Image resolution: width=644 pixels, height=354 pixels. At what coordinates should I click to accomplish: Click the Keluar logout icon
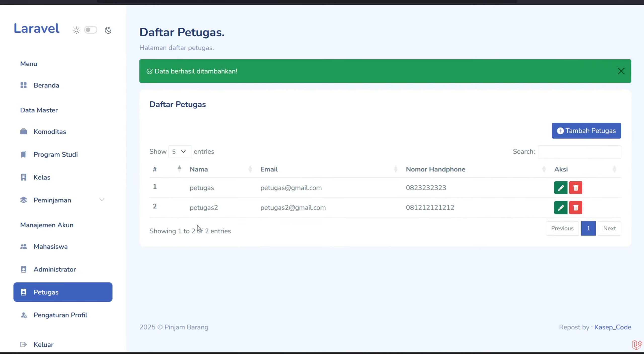(23, 344)
